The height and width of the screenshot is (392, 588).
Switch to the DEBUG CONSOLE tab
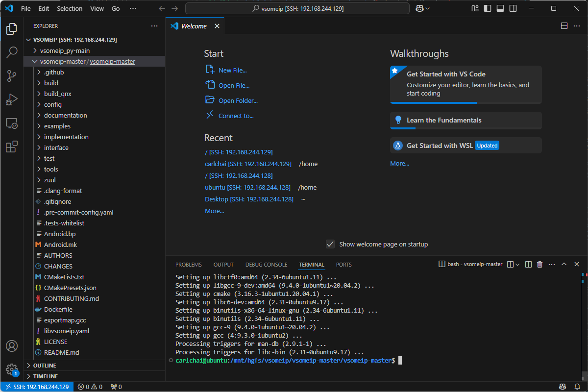pyautogui.click(x=267, y=265)
